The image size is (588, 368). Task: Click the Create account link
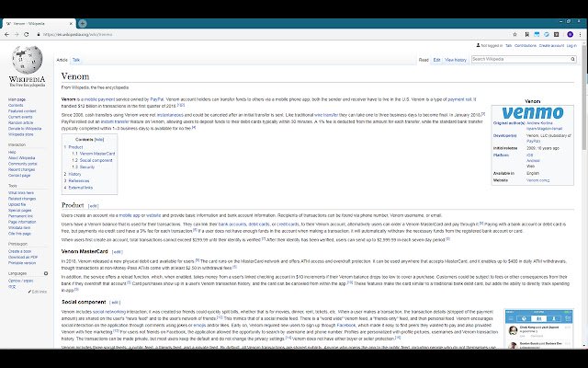(x=551, y=45)
